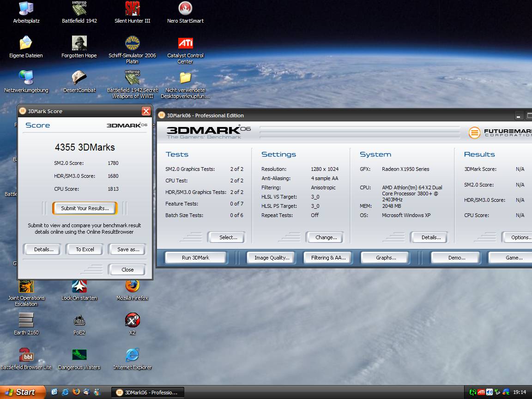Open the Arbeitsplatz desktop icon
The height and width of the screenshot is (399, 532).
click(26, 12)
